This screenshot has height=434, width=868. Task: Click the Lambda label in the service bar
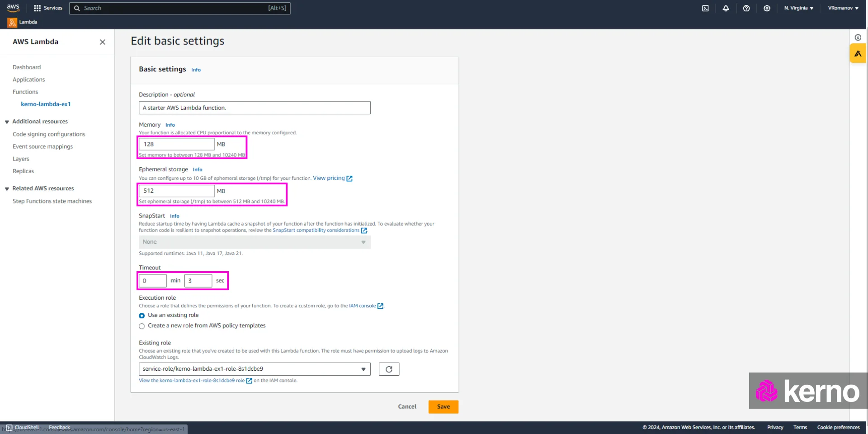click(28, 22)
